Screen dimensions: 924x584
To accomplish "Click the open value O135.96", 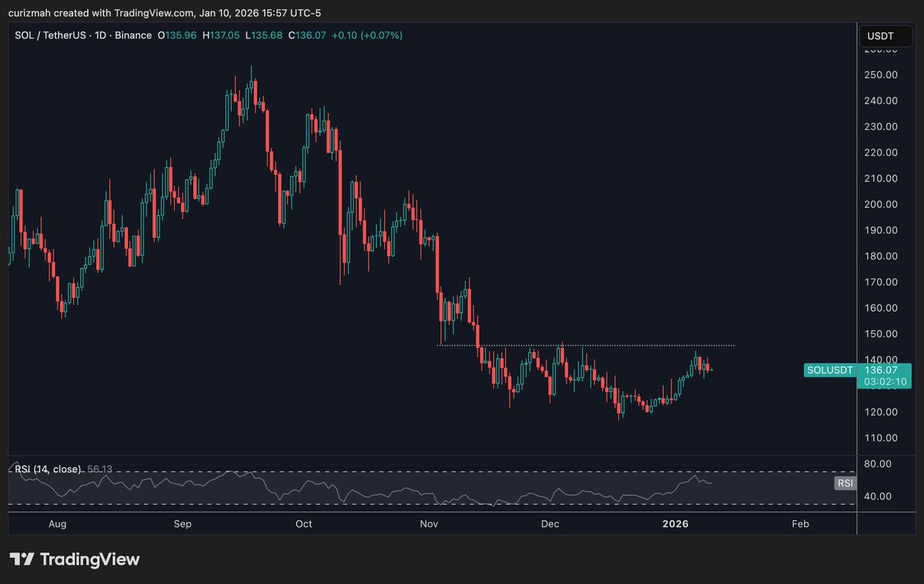I will tap(176, 35).
